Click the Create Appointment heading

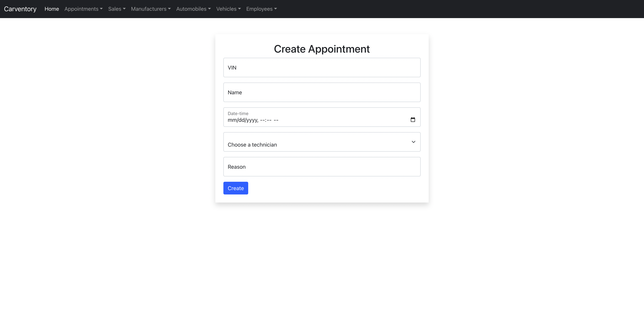pos(322,49)
